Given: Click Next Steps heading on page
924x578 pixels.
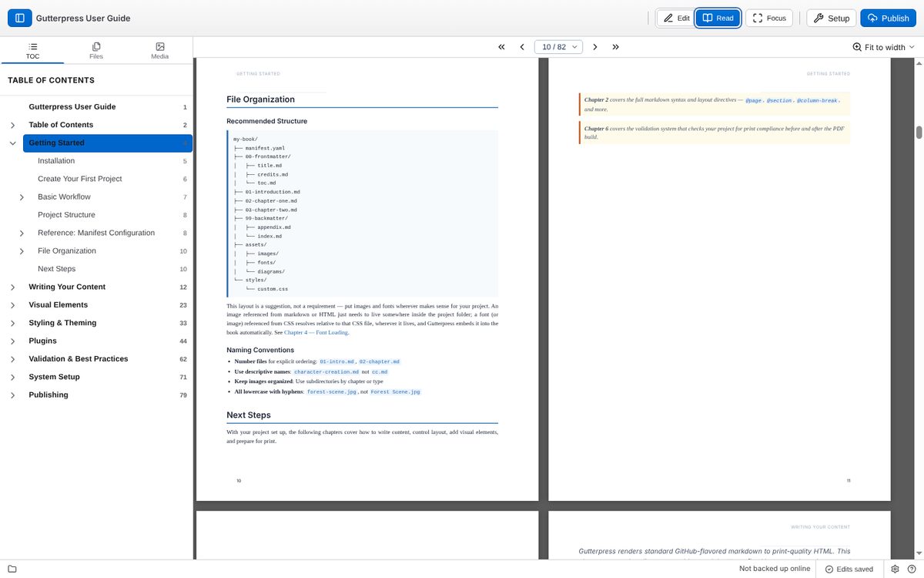Looking at the screenshot, I should coord(248,415).
